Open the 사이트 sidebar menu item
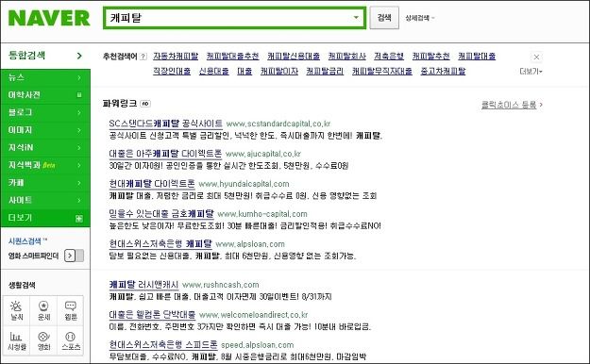 (x=45, y=200)
